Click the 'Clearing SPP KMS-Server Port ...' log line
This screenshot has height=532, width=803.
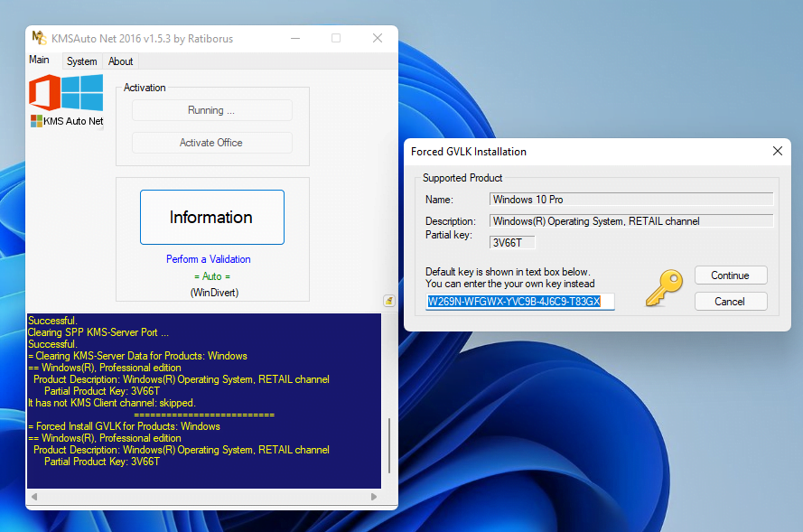point(98,332)
